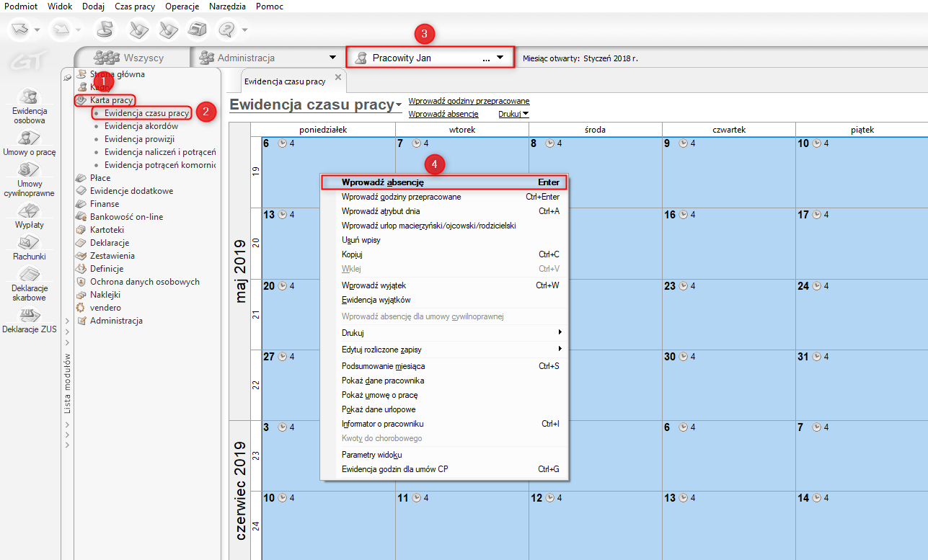Close the Ewidencja czasu pracy tab
Image resolution: width=928 pixels, height=560 pixels.
coord(338,78)
